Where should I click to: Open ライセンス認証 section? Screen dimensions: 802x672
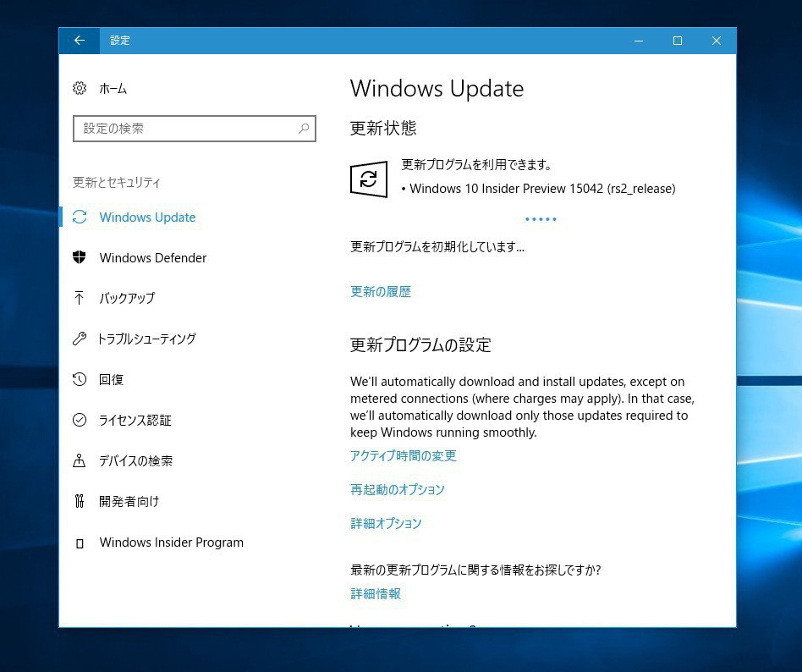[x=135, y=420]
